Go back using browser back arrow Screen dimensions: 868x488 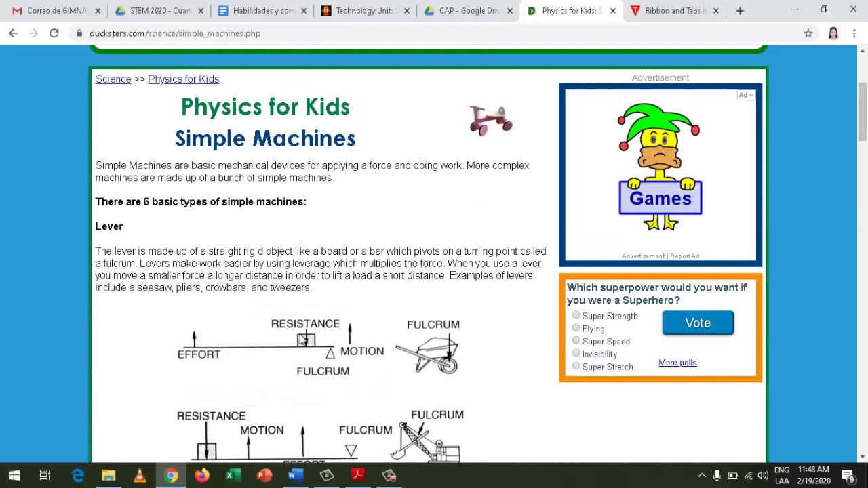(14, 33)
